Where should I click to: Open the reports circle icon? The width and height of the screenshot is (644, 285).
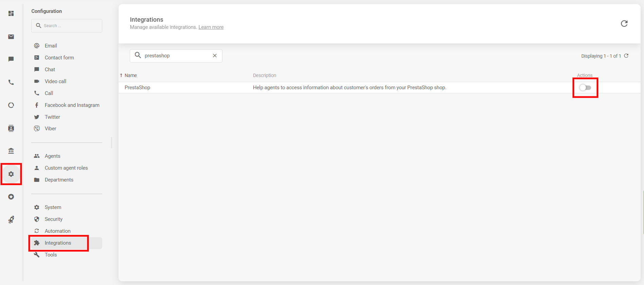[11, 105]
